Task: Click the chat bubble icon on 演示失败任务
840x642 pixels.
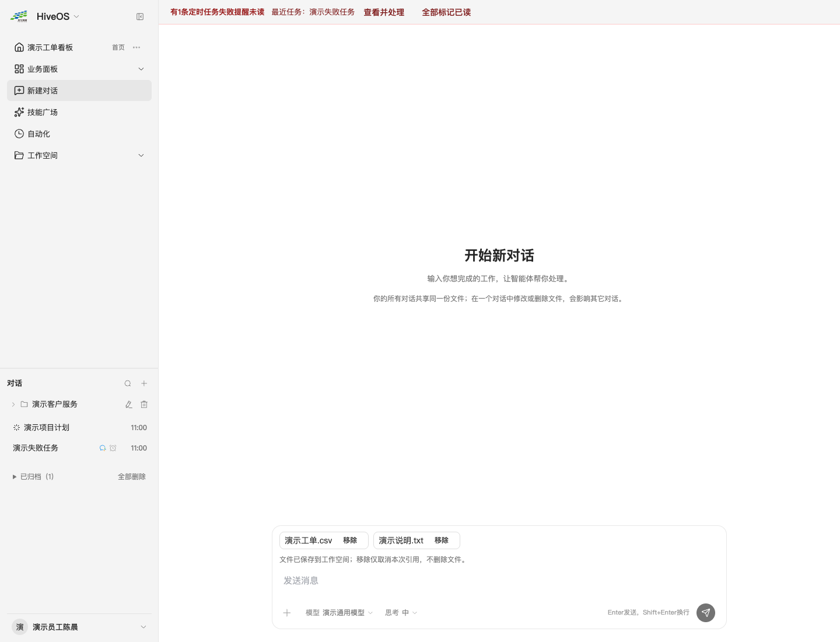Action: (103, 448)
